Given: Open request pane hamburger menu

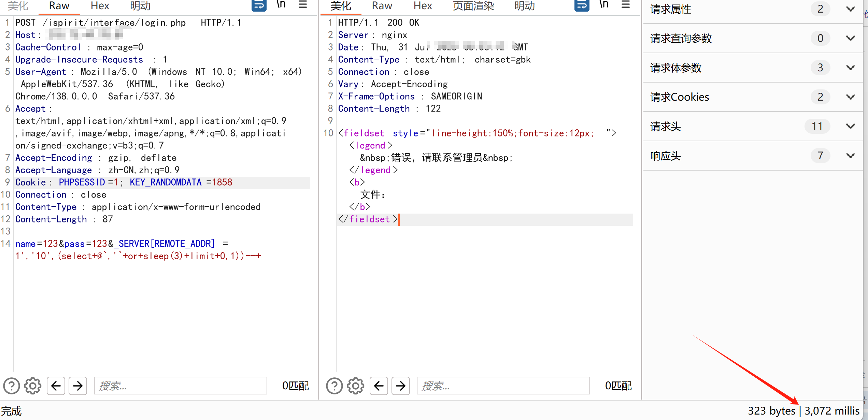Looking at the screenshot, I should coord(303,4).
